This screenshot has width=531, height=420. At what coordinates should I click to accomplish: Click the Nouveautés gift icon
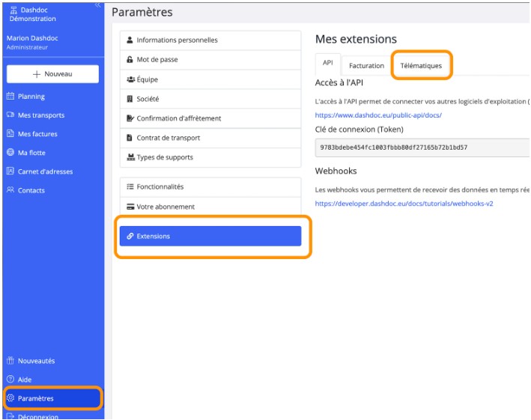click(10, 361)
